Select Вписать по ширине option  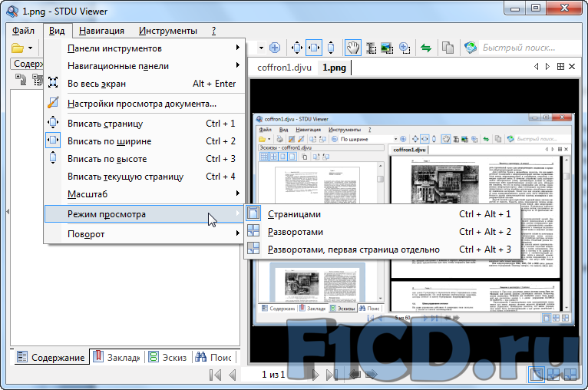(x=144, y=141)
